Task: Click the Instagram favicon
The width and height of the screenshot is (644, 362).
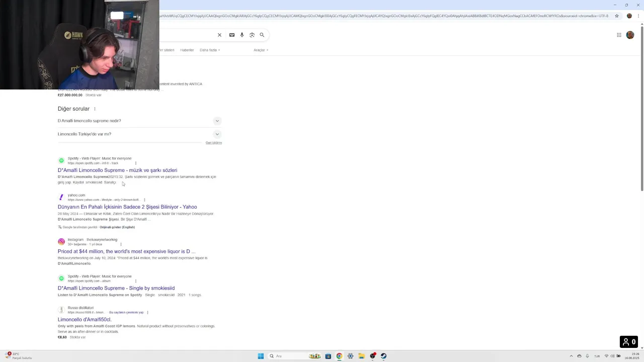Action: pos(61,242)
